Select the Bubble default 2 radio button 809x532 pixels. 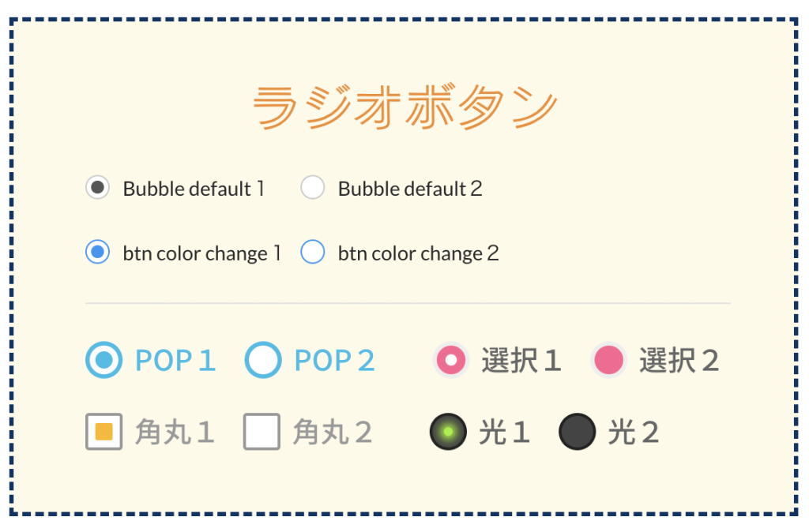pyautogui.click(x=313, y=187)
